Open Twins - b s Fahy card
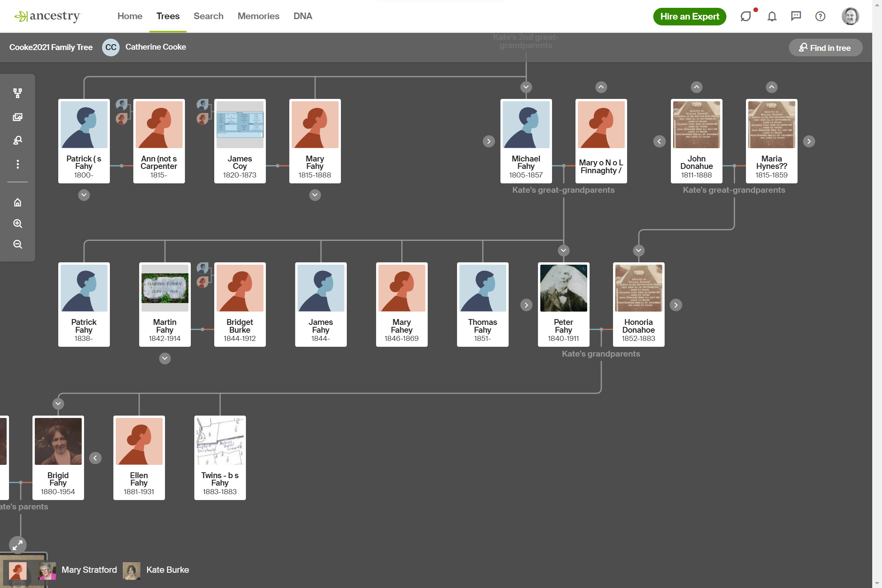This screenshot has width=882, height=588. coord(220,458)
